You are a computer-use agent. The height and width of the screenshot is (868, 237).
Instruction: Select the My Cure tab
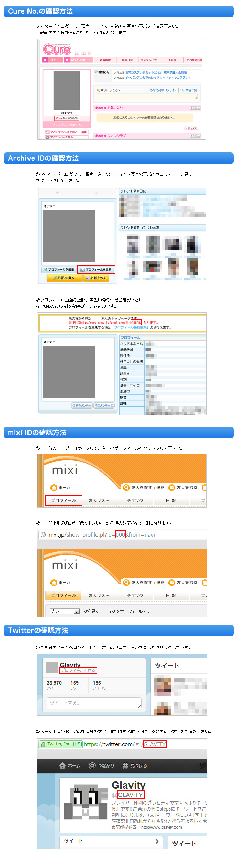(x=78, y=60)
